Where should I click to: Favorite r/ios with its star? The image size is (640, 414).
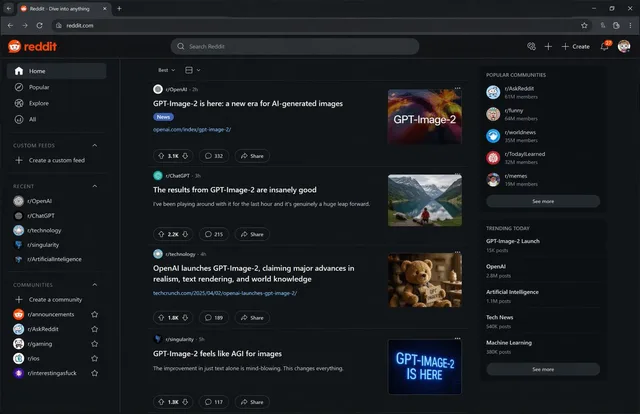[x=94, y=358]
